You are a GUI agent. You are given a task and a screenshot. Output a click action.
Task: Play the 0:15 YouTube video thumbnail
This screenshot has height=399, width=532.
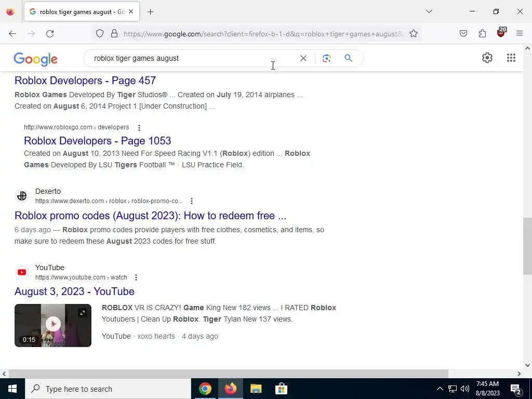[x=53, y=325]
